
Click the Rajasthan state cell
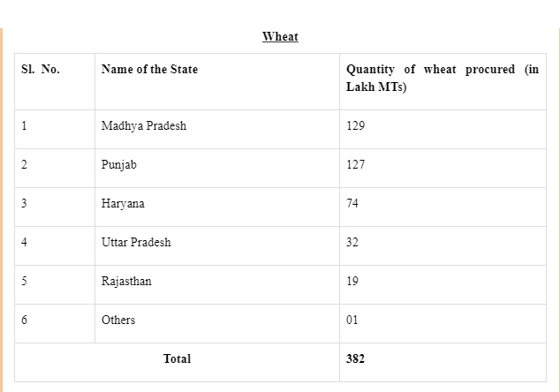click(x=126, y=281)
